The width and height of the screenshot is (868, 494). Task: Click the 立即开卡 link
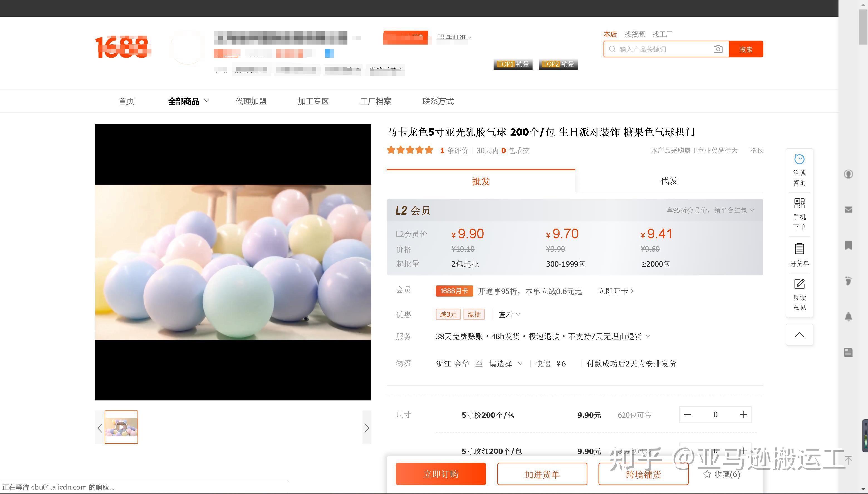point(615,291)
